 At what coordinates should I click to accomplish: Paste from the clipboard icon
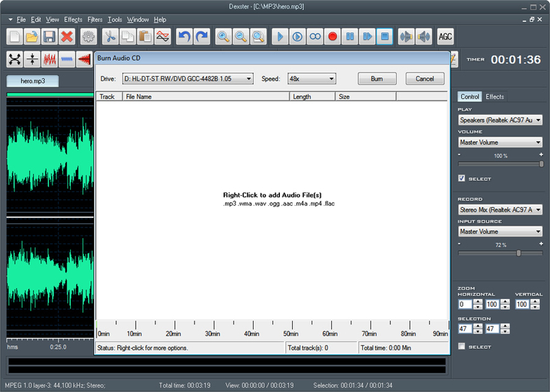point(145,36)
